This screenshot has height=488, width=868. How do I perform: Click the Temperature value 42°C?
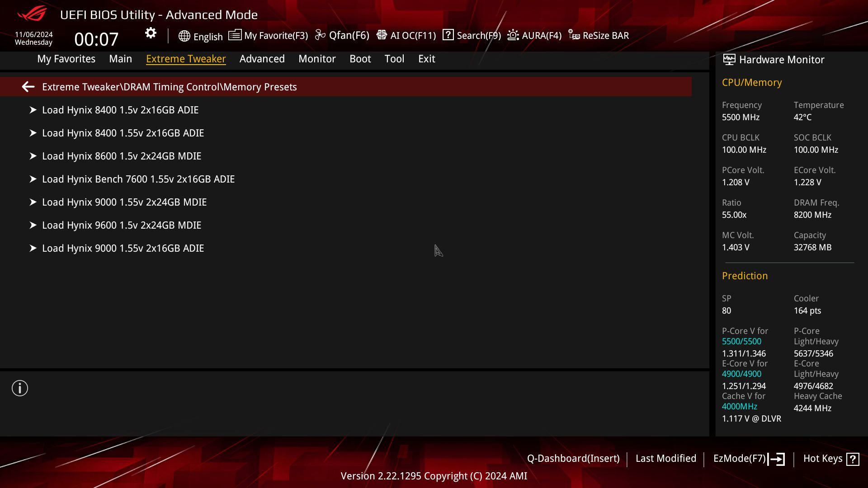(x=802, y=117)
